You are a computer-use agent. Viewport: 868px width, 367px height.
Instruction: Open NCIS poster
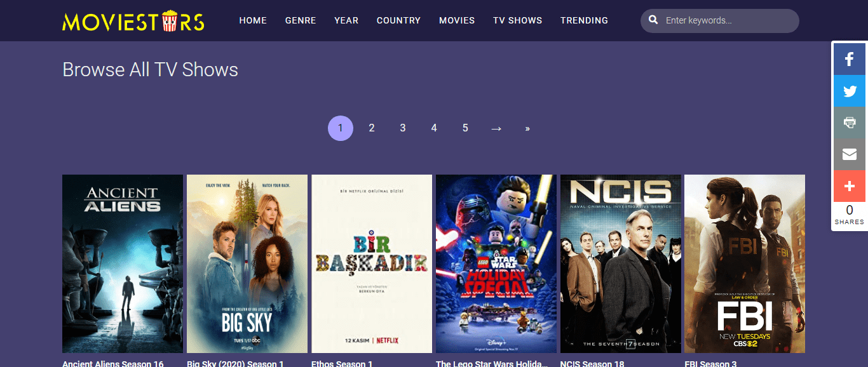[x=621, y=264]
